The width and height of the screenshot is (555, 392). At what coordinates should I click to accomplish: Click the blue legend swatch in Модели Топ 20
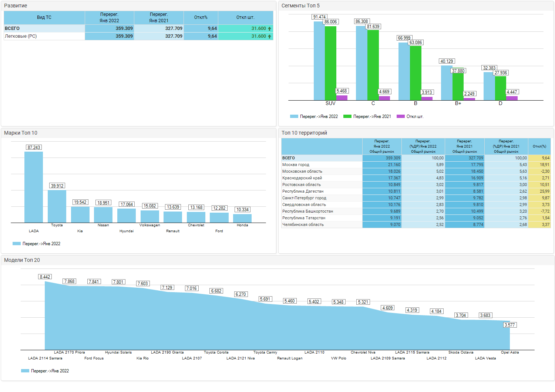(25, 371)
